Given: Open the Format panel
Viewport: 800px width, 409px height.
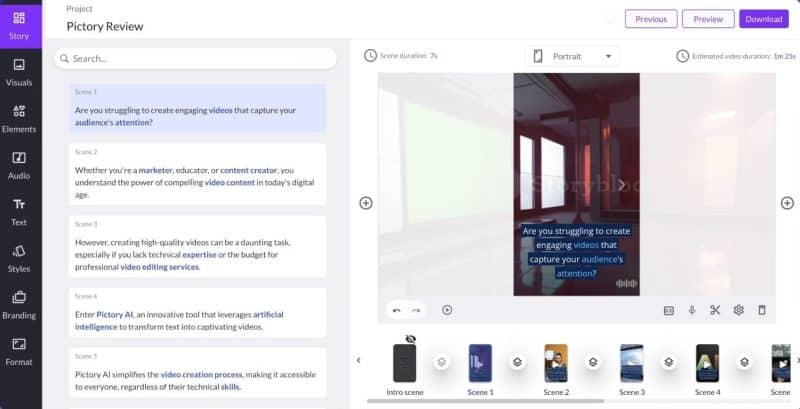Looking at the screenshot, I should (19, 352).
